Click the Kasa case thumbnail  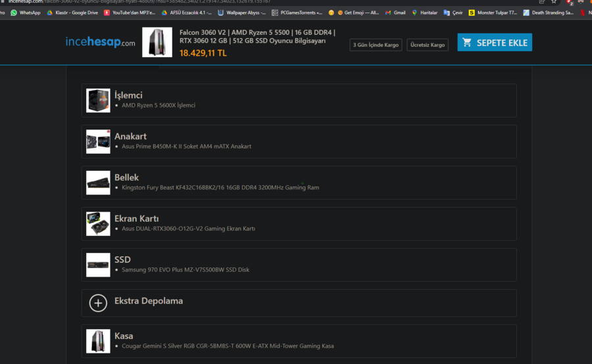point(98,341)
